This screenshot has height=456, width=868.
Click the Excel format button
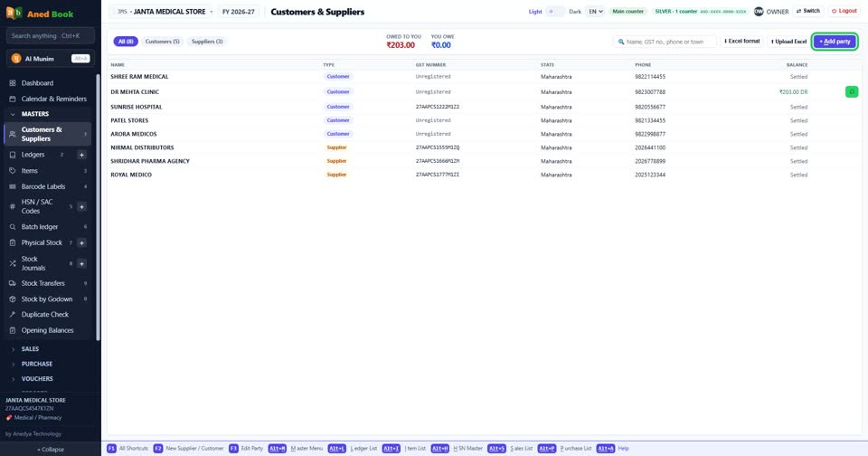pos(741,42)
